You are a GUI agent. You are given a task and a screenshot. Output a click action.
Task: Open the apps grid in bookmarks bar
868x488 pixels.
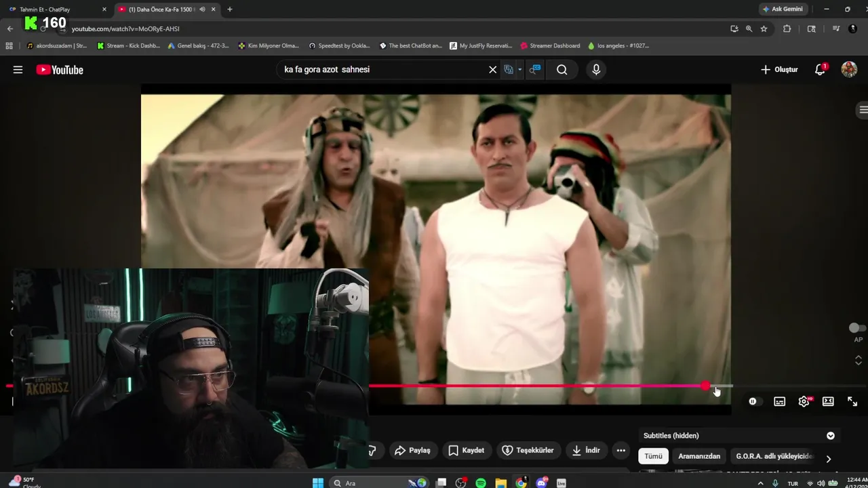pos(9,46)
